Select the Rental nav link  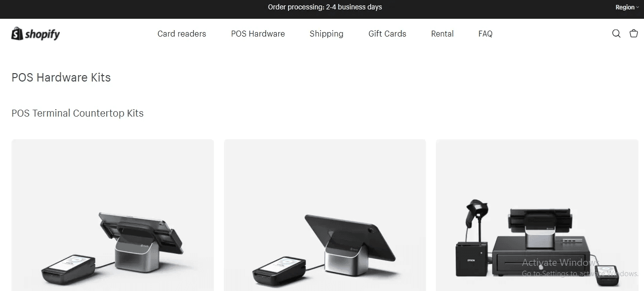point(442,34)
